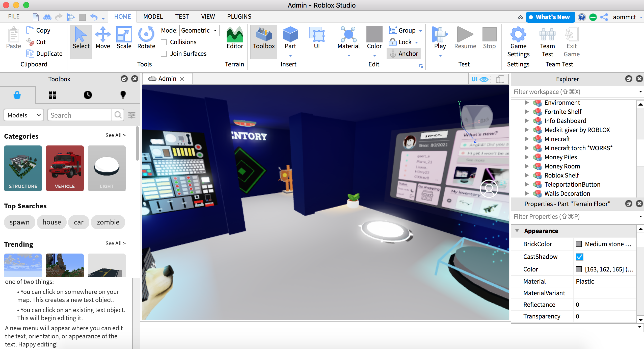Open Toolbox search filter options
Viewport: 644px width, 349px height.
132,115
